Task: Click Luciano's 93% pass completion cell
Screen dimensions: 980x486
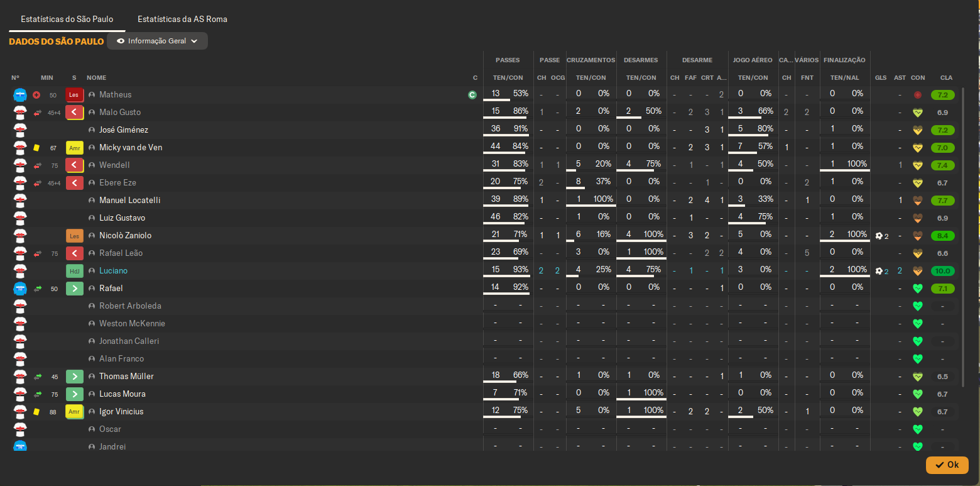Action: pyautogui.click(x=520, y=270)
